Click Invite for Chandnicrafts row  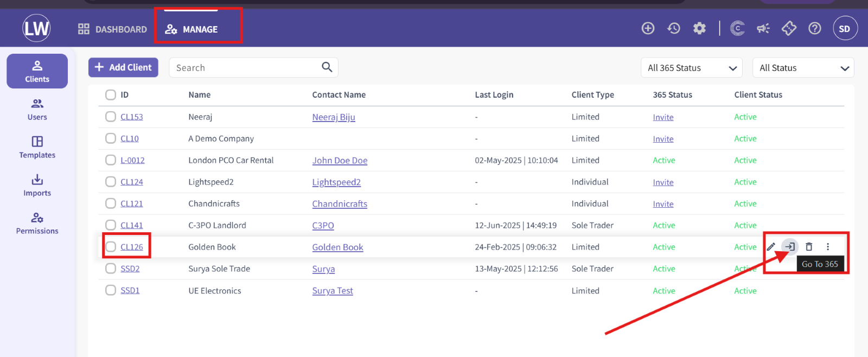click(663, 204)
